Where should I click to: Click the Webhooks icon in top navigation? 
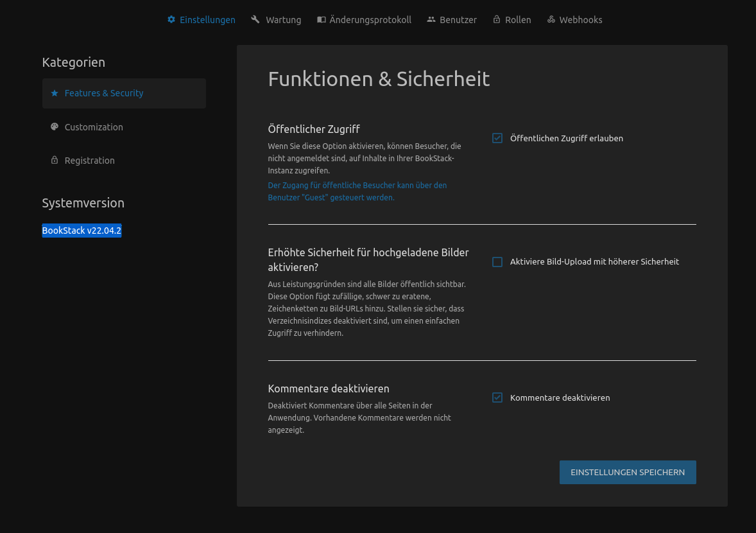click(551, 20)
